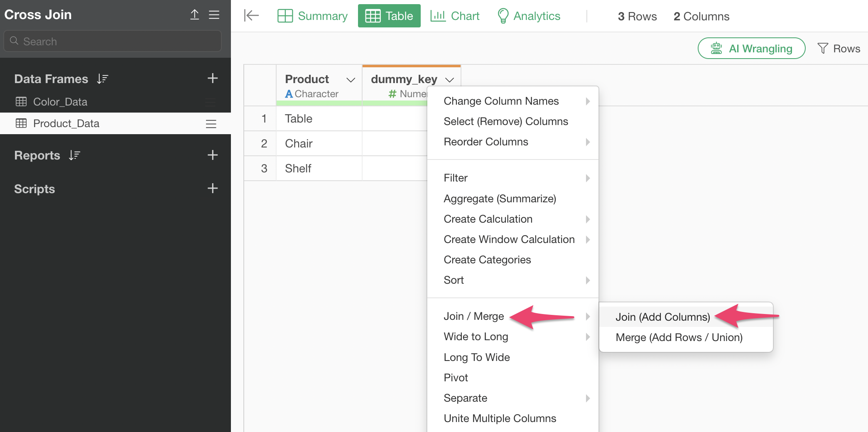The image size is (868, 432).
Task: Open the dummy_key column dropdown menu
Action: pyautogui.click(x=449, y=79)
